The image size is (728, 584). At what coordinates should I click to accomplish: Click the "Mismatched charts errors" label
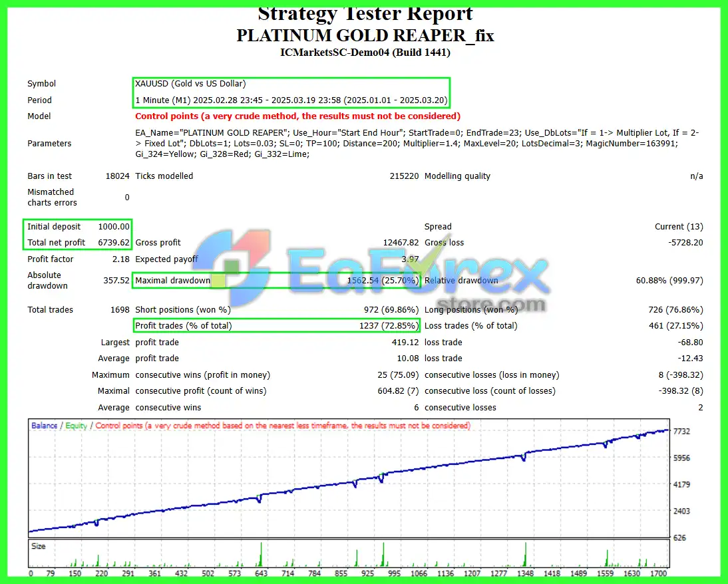52,198
